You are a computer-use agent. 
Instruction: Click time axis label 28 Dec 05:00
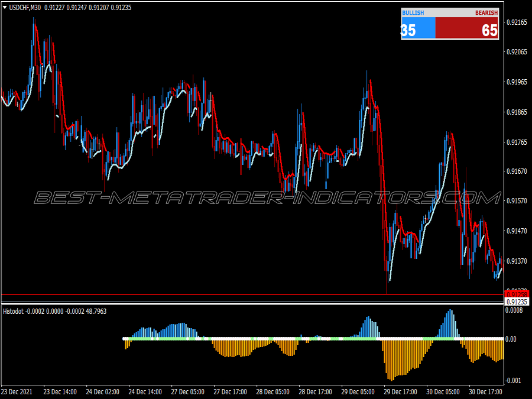click(x=273, y=392)
